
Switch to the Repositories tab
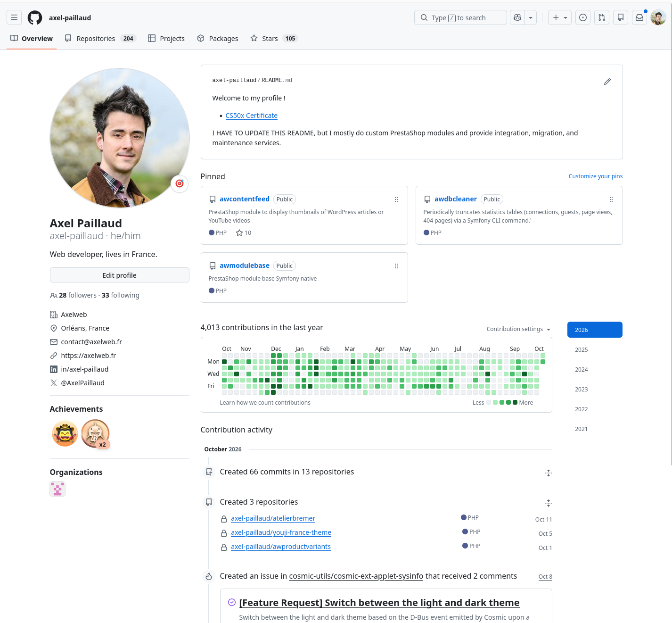click(x=100, y=39)
